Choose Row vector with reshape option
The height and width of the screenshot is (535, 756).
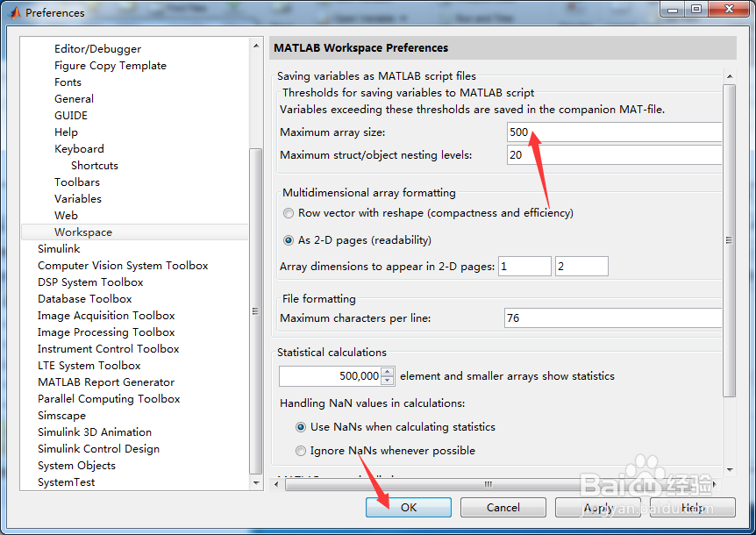[x=289, y=213]
